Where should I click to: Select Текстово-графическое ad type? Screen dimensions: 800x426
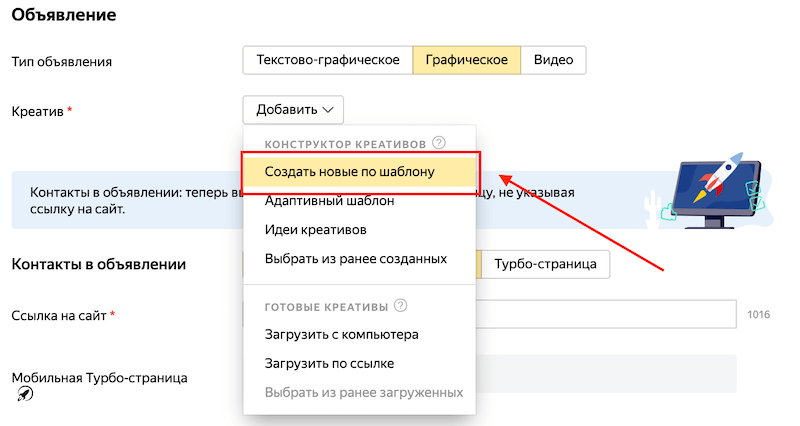(x=328, y=59)
